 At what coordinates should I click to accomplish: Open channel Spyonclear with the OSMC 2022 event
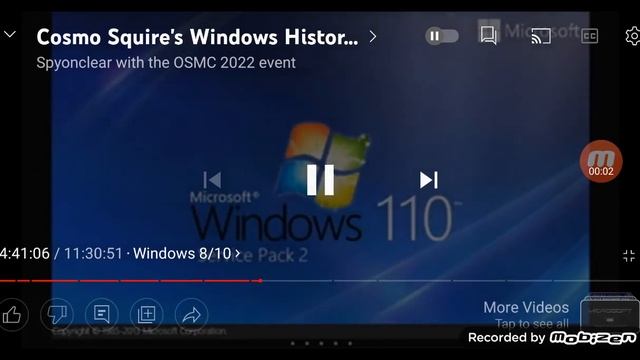tap(166, 63)
